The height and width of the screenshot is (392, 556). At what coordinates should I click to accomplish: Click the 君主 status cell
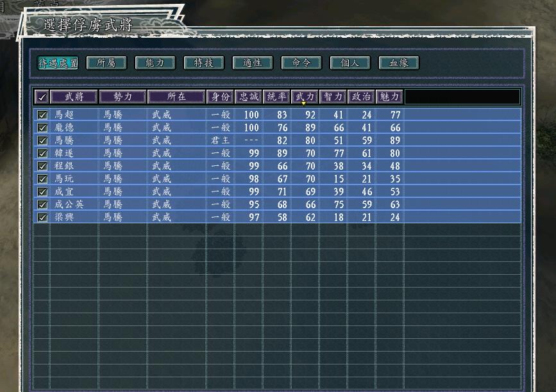point(221,140)
